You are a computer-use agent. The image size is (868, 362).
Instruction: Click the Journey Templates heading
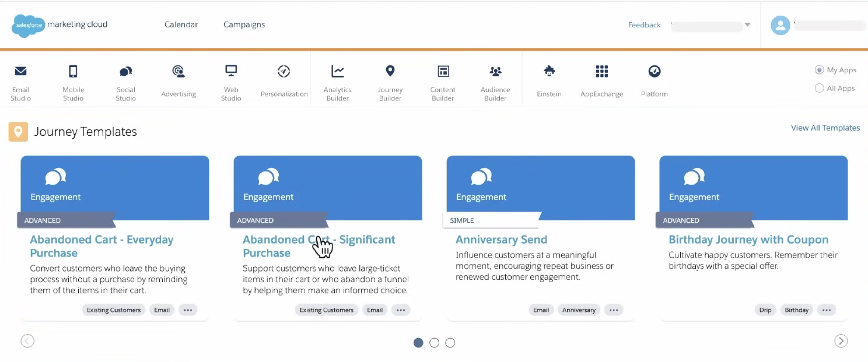tap(86, 132)
